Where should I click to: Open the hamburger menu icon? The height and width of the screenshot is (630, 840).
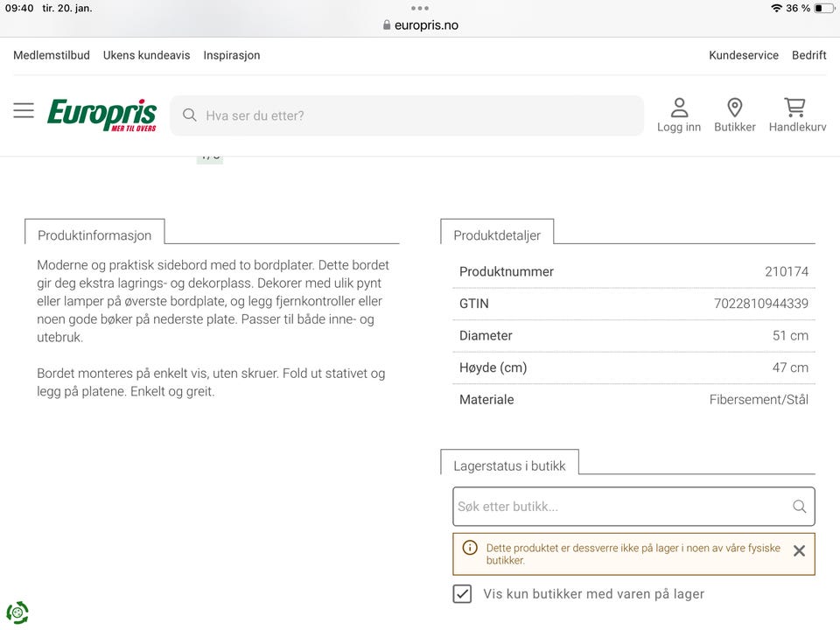point(24,110)
